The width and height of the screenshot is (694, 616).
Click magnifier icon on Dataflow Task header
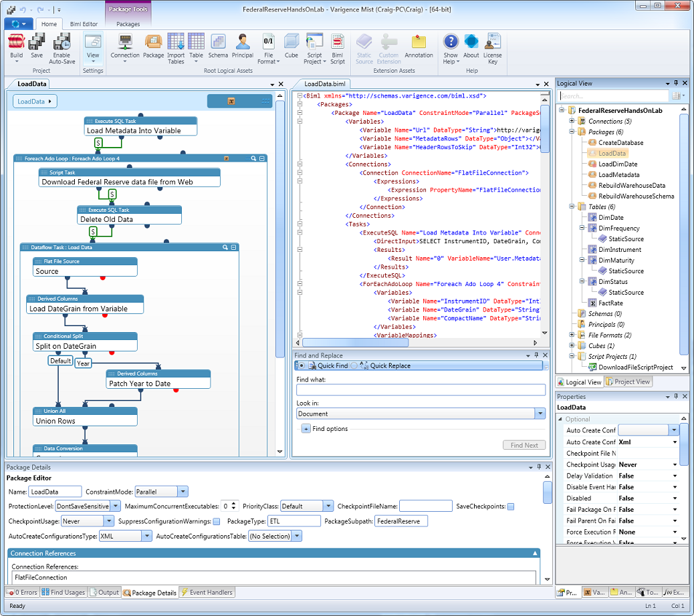tap(225, 247)
